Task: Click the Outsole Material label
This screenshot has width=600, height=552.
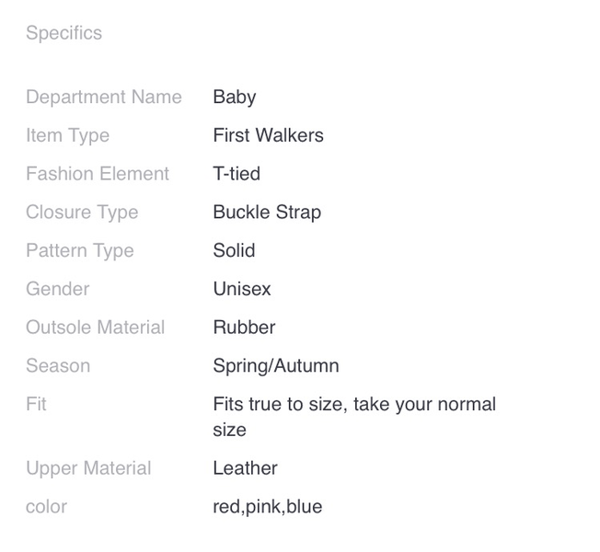Action: pyautogui.click(x=95, y=327)
